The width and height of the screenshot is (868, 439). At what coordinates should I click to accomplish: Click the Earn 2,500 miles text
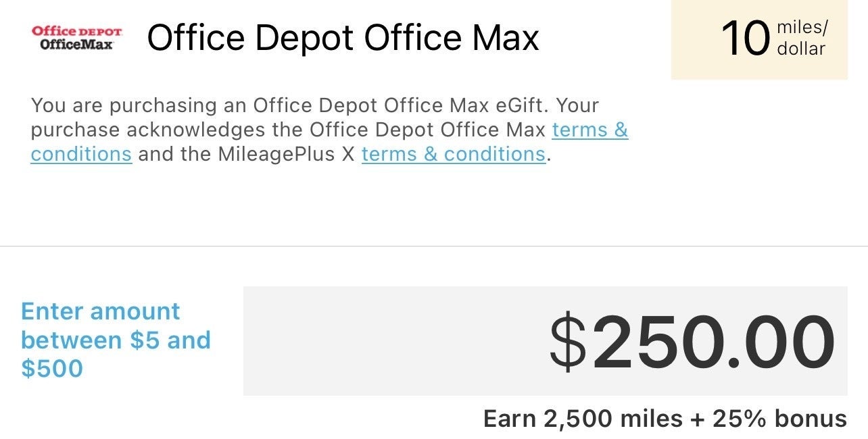(x=582, y=419)
